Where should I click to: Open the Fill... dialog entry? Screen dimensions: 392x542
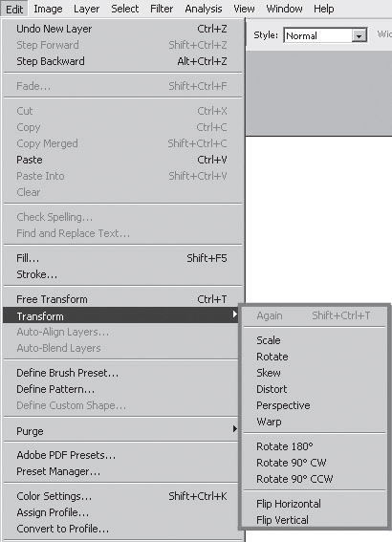(x=122, y=258)
